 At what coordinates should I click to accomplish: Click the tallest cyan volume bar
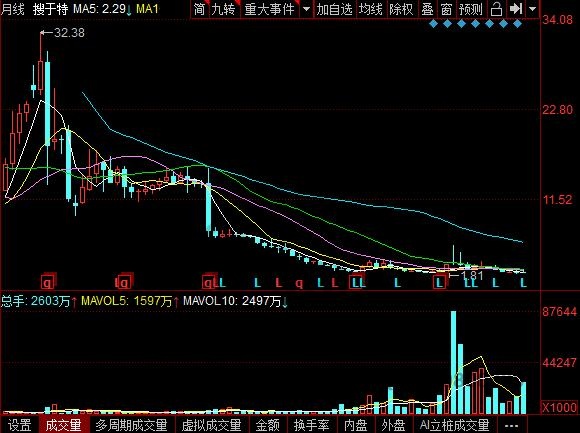(x=453, y=362)
